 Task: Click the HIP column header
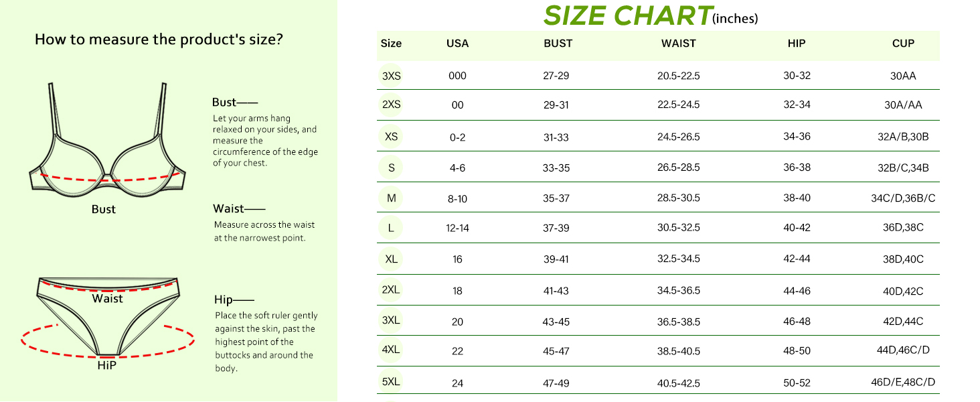point(797,44)
